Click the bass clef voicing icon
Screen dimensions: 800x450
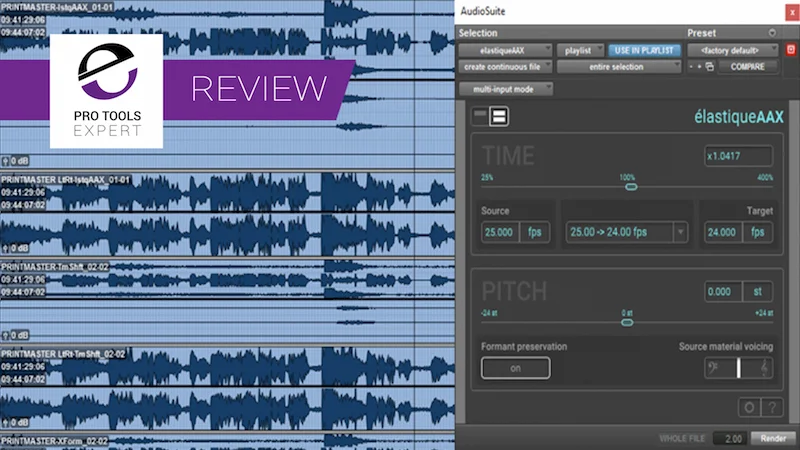714,368
